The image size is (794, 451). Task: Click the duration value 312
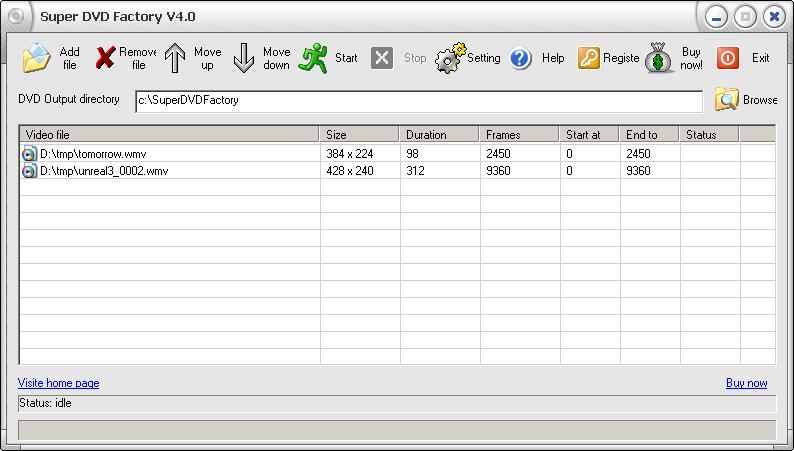pyautogui.click(x=415, y=171)
